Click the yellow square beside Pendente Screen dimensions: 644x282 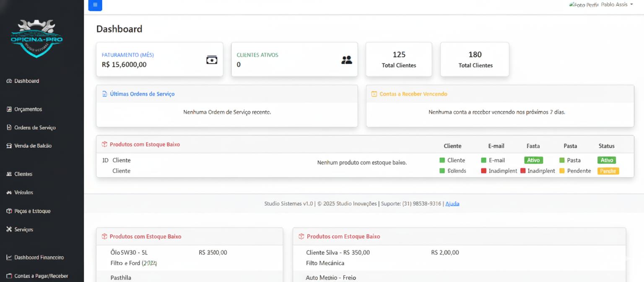(x=562, y=171)
